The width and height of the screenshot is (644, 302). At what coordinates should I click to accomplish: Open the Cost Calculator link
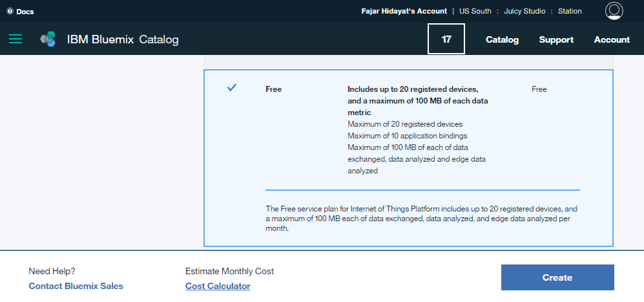(218, 286)
